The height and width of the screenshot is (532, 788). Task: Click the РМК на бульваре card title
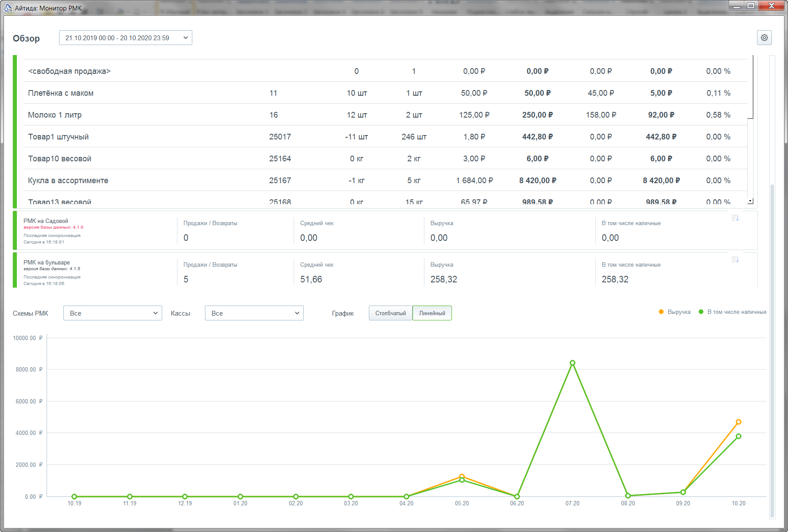point(47,262)
